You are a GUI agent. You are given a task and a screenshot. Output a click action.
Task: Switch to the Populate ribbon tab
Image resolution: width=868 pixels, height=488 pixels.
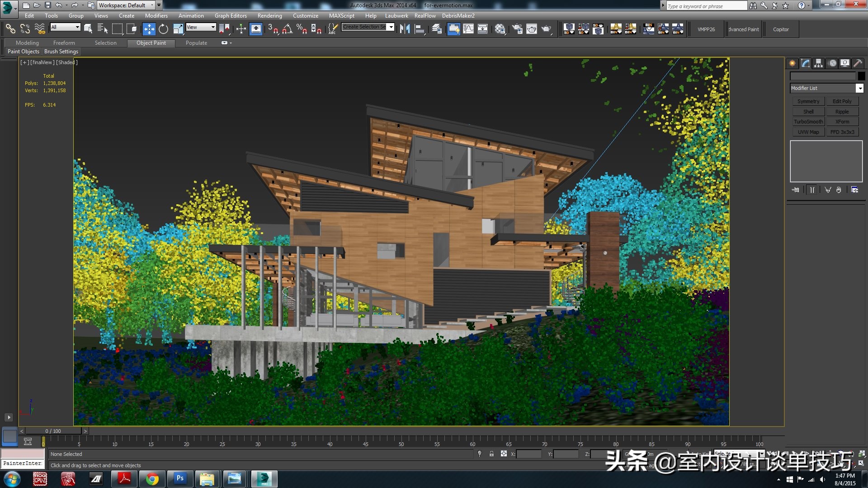click(x=196, y=43)
